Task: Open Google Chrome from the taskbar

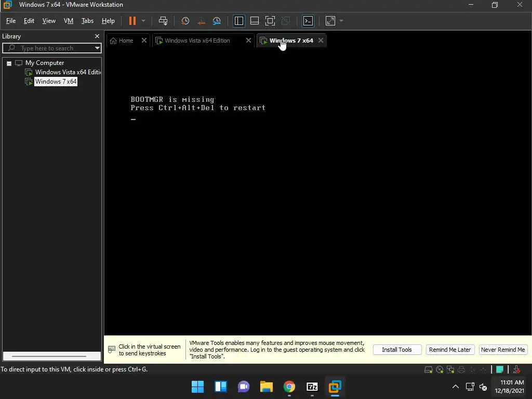Action: point(289,387)
